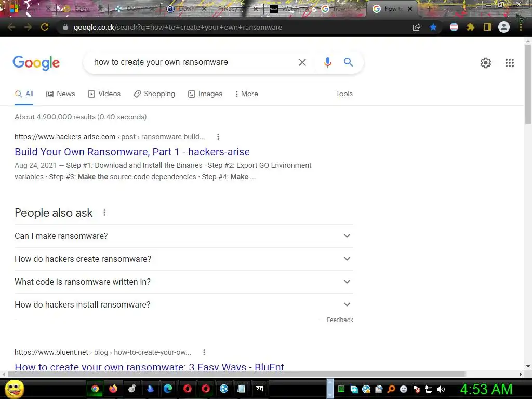
Task: Click the network tray icon
Action: point(429,389)
